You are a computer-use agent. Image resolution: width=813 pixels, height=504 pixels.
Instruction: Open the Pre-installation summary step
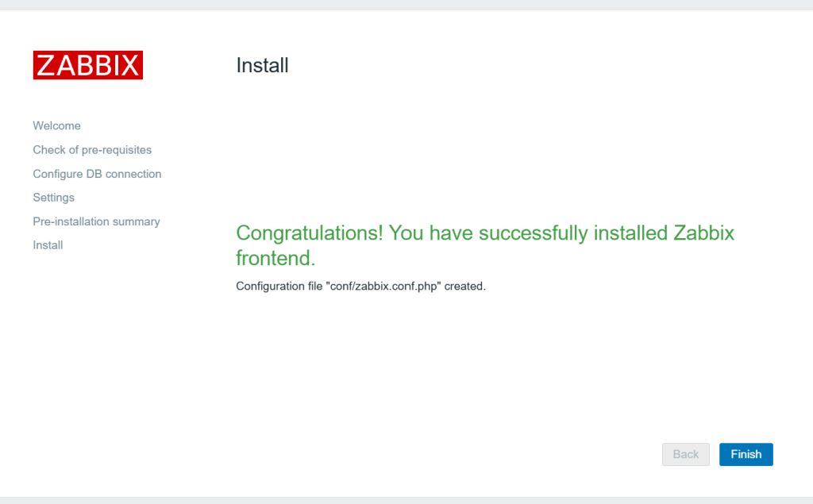96,221
